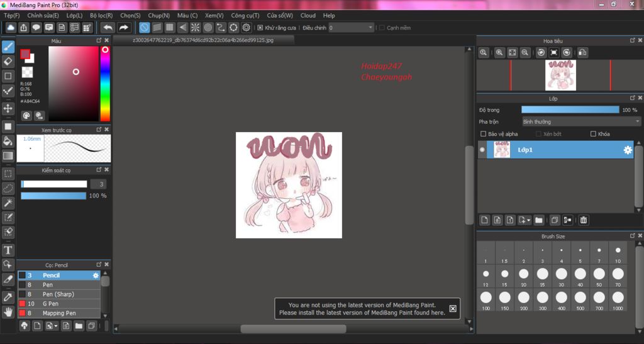Toggle the Khử răng cưa checkbox
This screenshot has width=644, height=344.
point(260,28)
